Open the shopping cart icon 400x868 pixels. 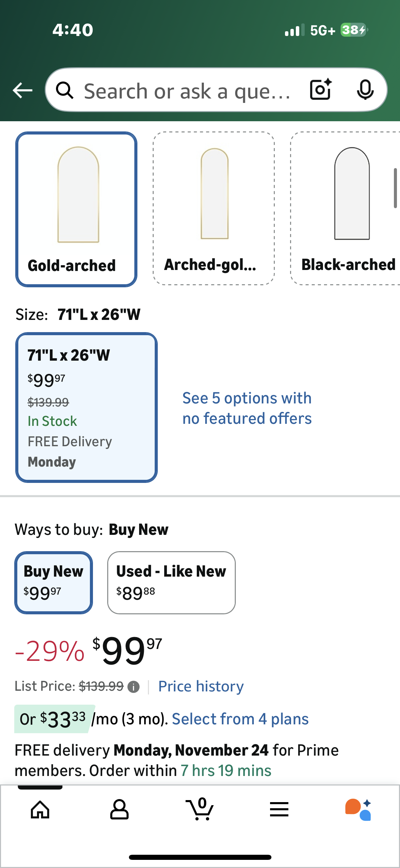tap(200, 810)
